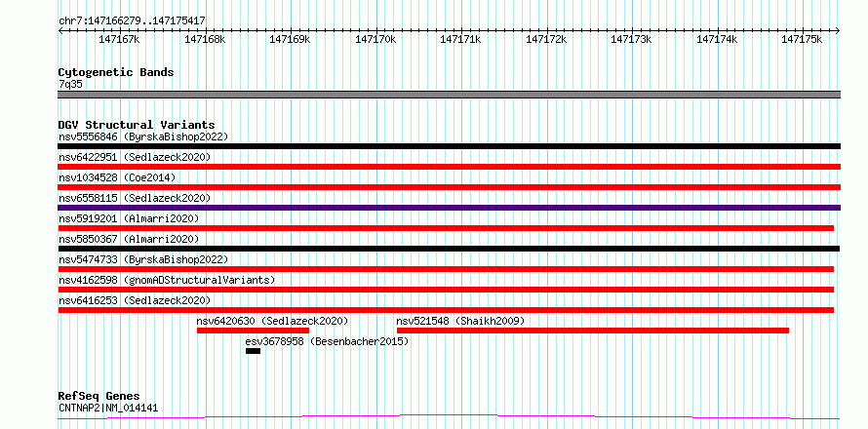Image resolution: width=868 pixels, height=429 pixels.
Task: Click the 147167k ruler tick label
Action: click(x=119, y=39)
